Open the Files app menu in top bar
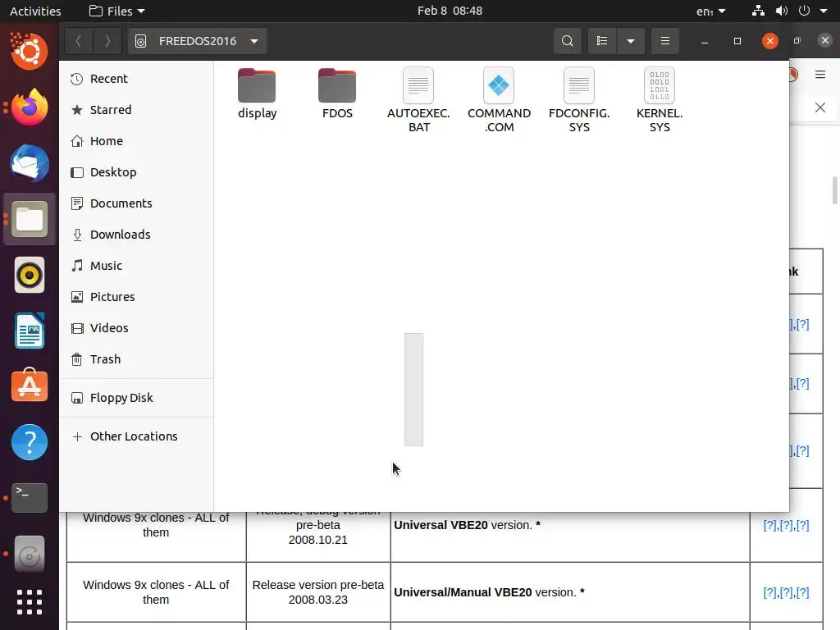Screen dimensions: 840x630 [116, 11]
